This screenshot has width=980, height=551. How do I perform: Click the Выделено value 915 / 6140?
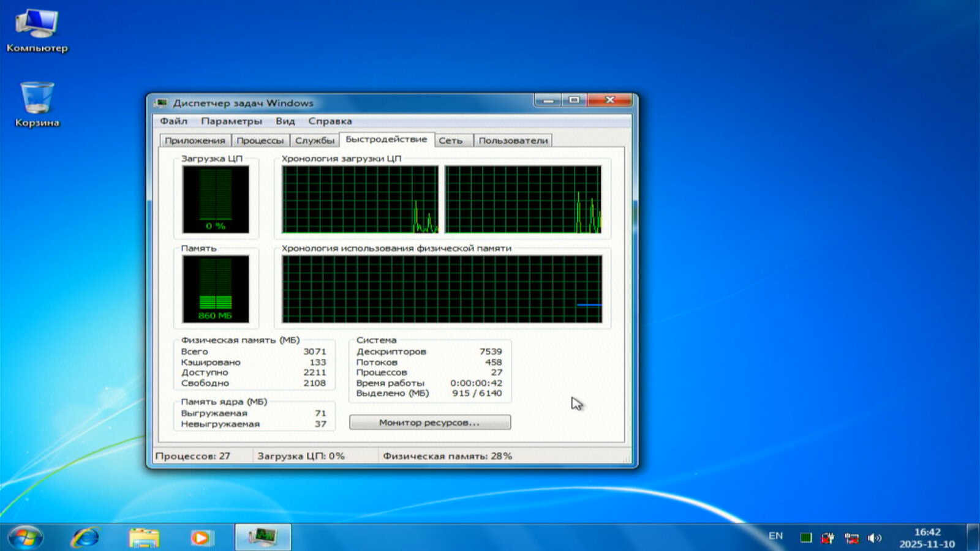coord(477,393)
